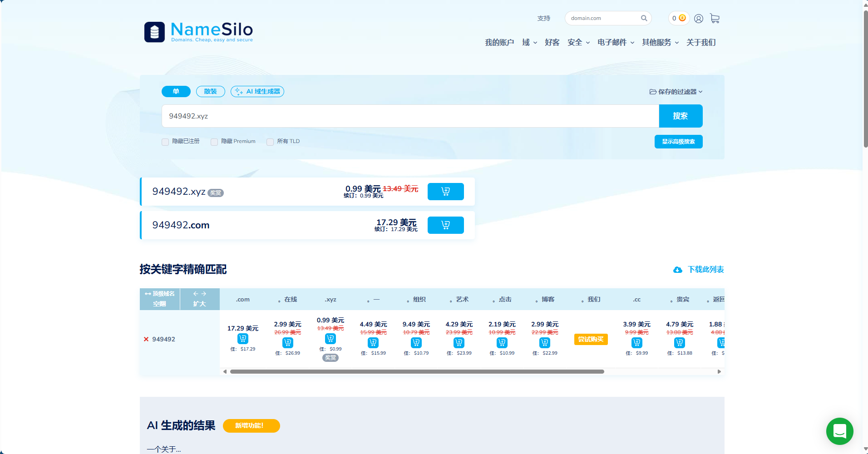Image resolution: width=868 pixels, height=454 pixels.
Task: Select the 单 search tab
Action: tap(176, 91)
